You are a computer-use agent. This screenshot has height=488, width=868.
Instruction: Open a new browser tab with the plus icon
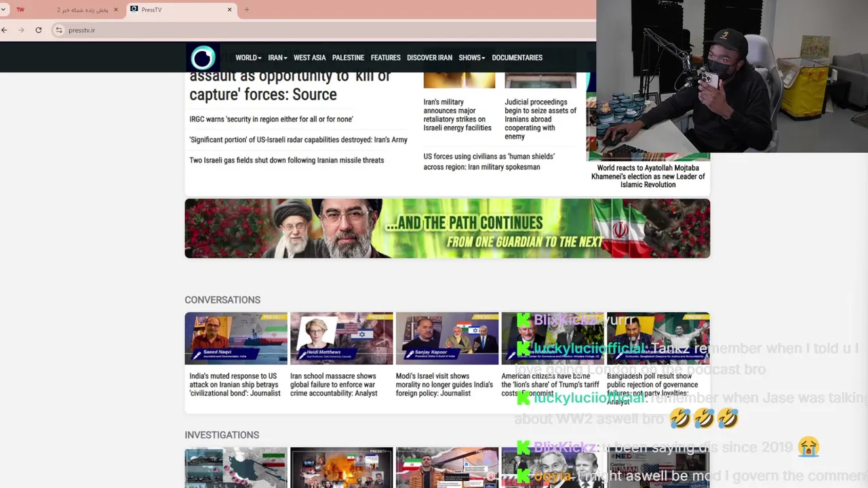coord(247,9)
